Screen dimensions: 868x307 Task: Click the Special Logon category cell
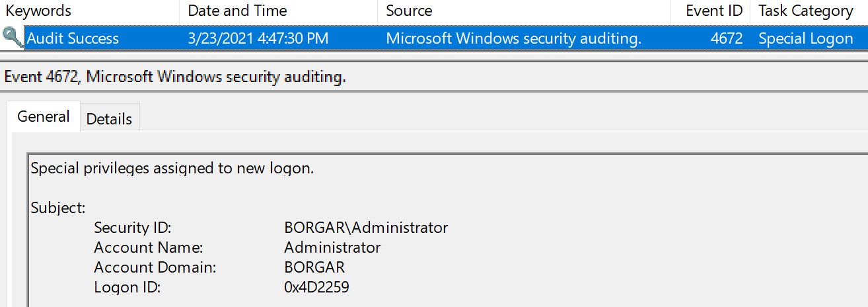tap(805, 38)
